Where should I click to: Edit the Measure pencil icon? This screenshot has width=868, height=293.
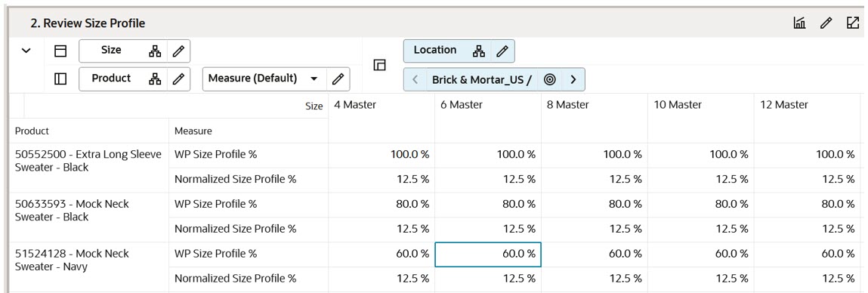click(337, 79)
